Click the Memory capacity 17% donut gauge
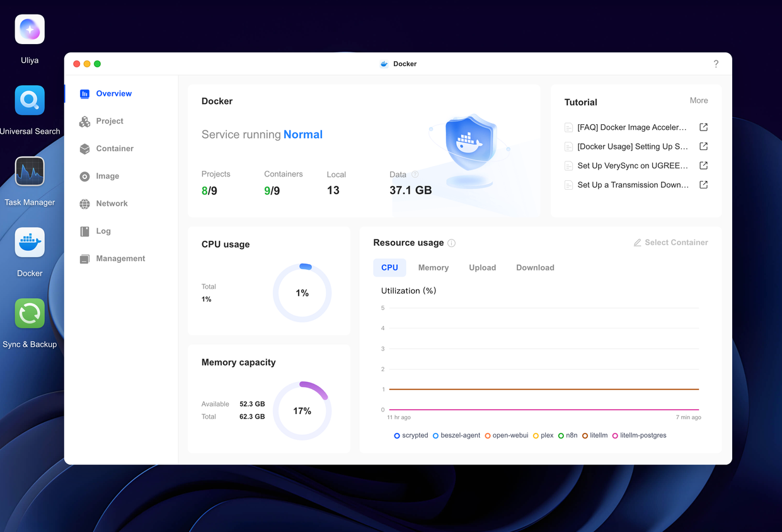 coord(302,411)
